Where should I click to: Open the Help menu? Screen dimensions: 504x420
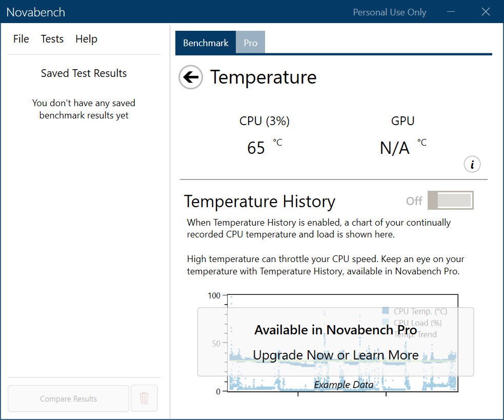(x=87, y=39)
